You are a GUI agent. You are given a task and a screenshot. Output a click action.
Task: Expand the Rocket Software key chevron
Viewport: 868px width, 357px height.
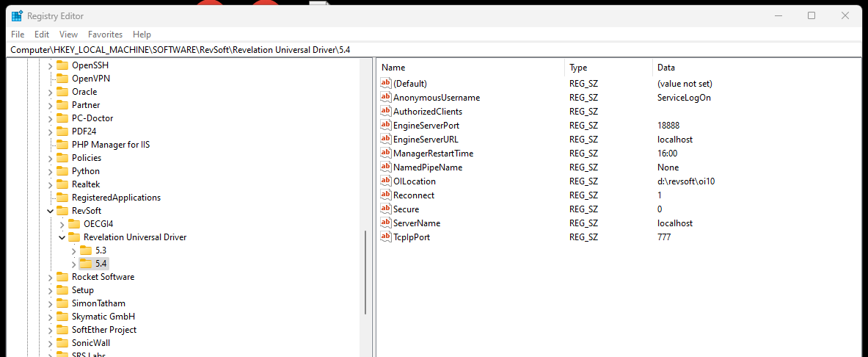click(x=50, y=277)
